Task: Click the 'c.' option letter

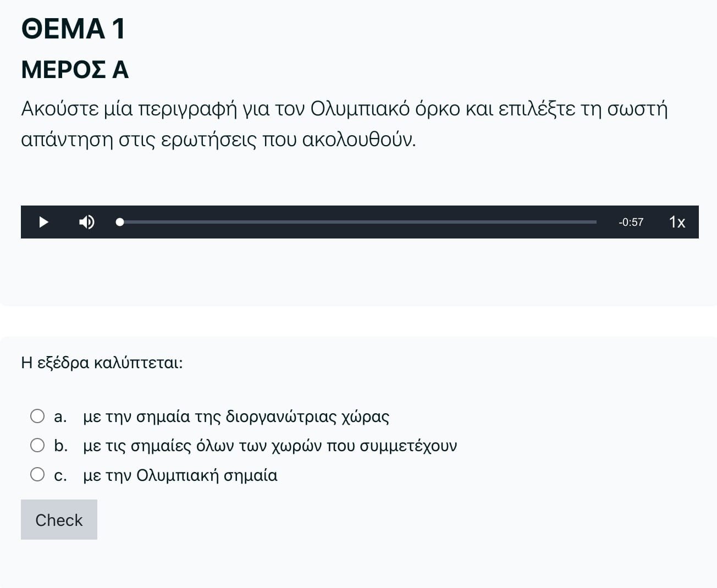Action: pos(60,475)
